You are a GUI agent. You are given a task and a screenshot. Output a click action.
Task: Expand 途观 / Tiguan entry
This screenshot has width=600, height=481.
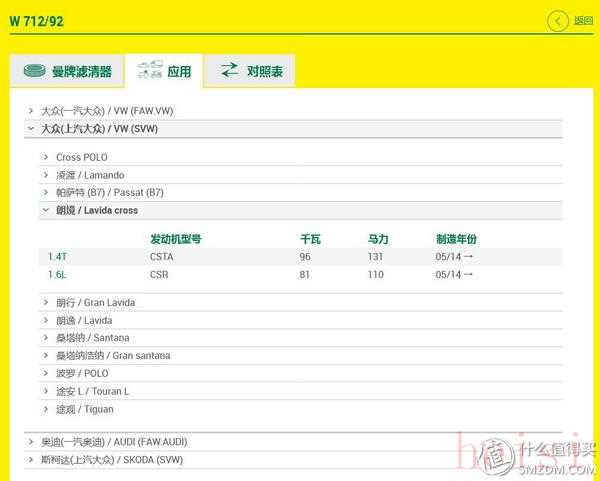point(84,409)
